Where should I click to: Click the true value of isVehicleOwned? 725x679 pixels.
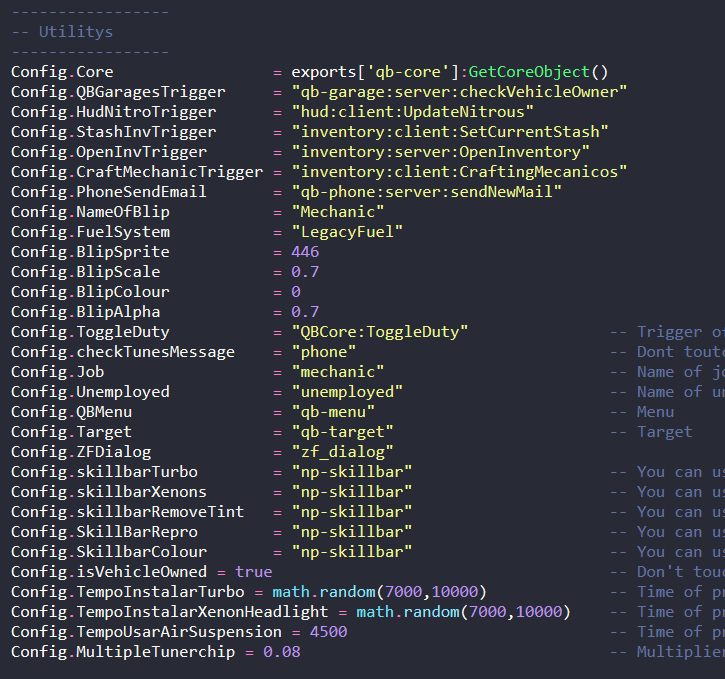tap(253, 572)
